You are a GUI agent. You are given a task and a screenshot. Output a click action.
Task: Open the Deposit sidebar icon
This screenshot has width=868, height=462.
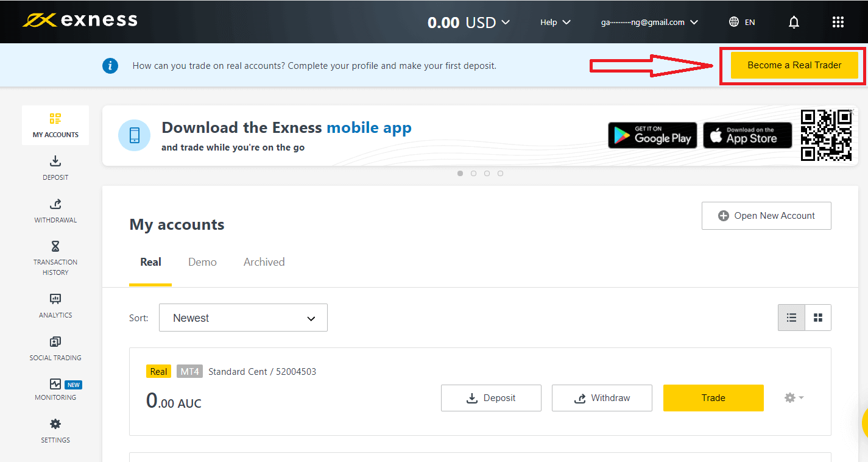pyautogui.click(x=55, y=162)
